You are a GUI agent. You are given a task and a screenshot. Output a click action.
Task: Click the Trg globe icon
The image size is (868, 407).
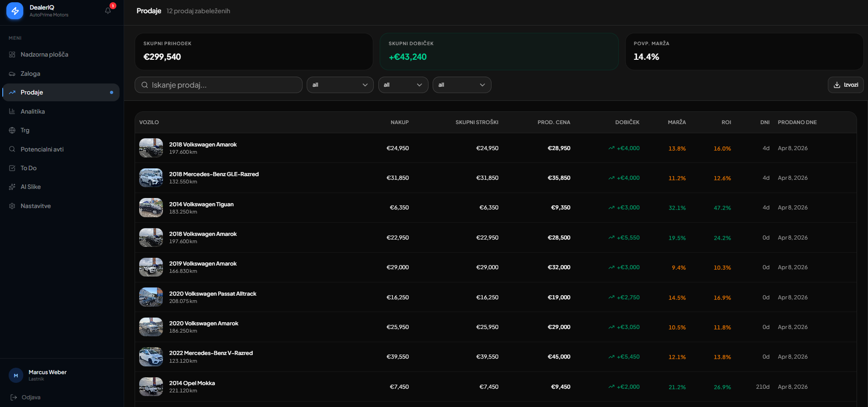pyautogui.click(x=12, y=130)
